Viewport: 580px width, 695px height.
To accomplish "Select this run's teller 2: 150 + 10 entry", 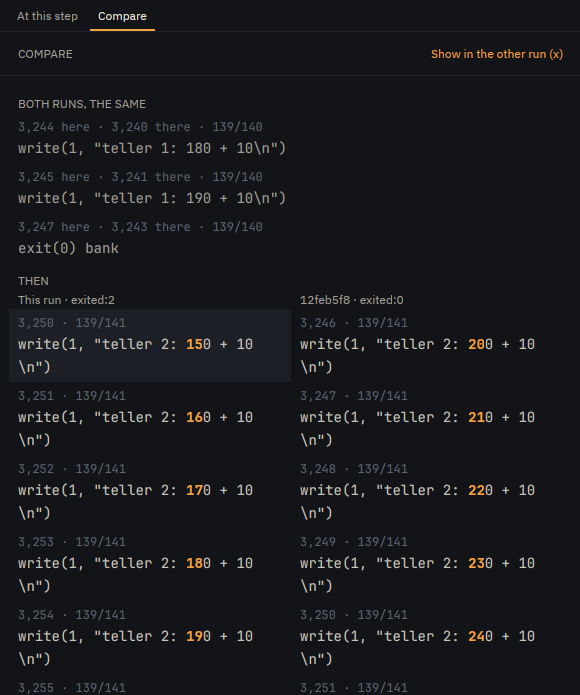I will coord(150,346).
